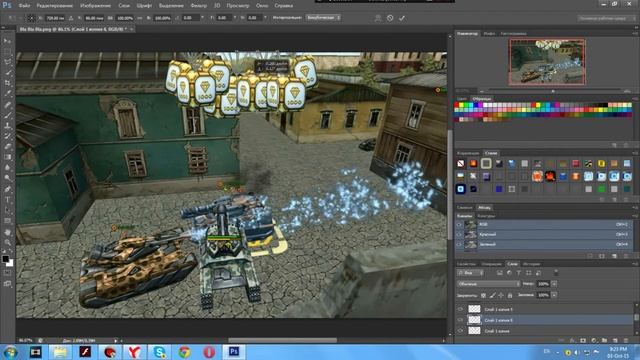Switch to the Контуры tab
The image size is (640, 360).
pyautogui.click(x=486, y=216)
